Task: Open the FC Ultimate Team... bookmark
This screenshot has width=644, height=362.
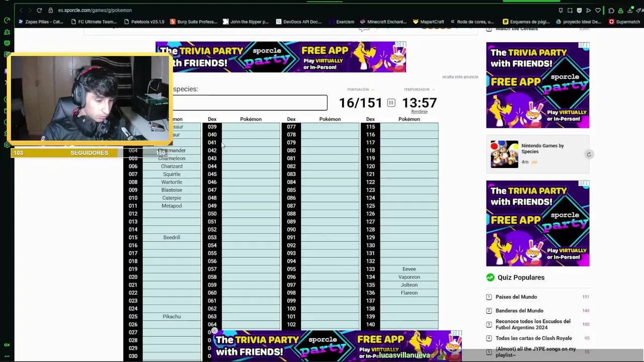Action: pyautogui.click(x=94, y=22)
